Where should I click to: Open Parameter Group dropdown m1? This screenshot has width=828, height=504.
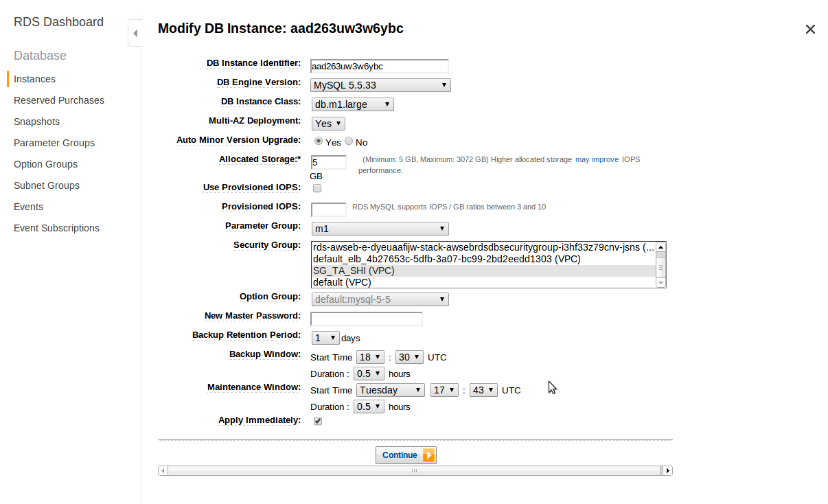(380, 228)
